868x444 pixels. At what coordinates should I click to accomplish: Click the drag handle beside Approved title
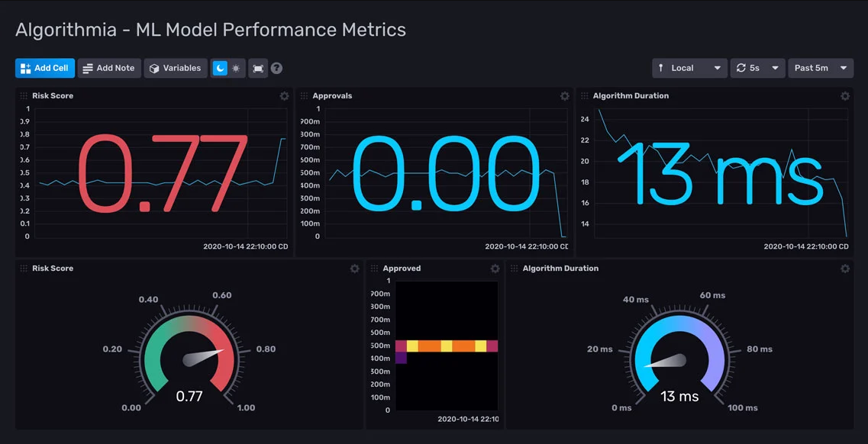tap(374, 269)
